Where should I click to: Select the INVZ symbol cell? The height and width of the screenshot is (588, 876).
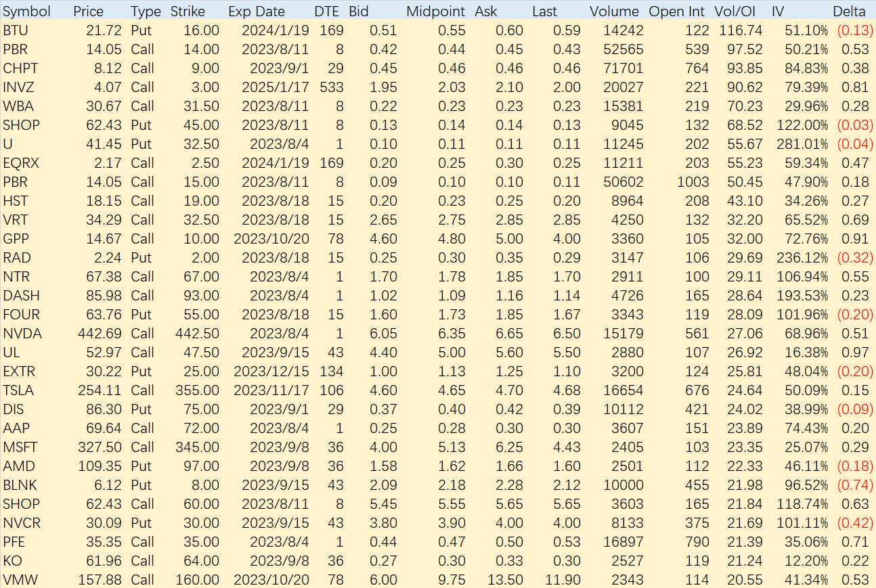tap(19, 87)
